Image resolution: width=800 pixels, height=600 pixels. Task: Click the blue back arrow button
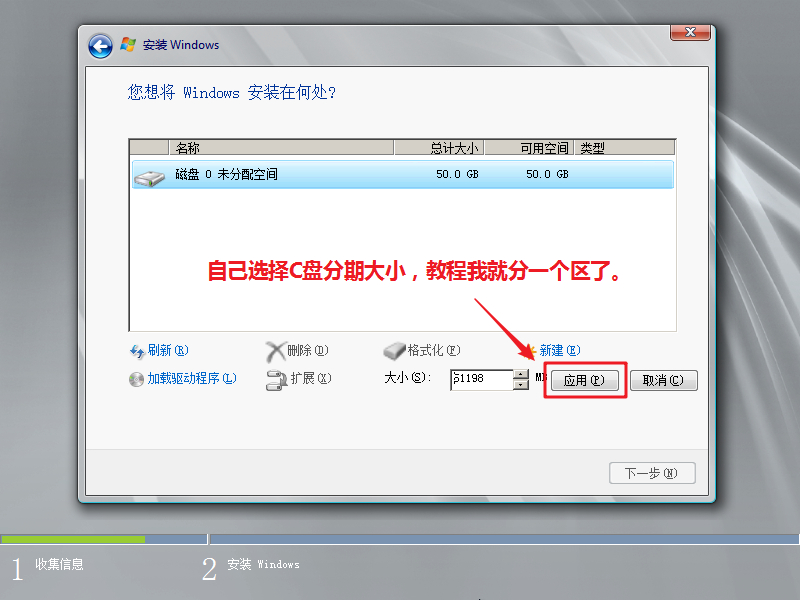tap(100, 46)
